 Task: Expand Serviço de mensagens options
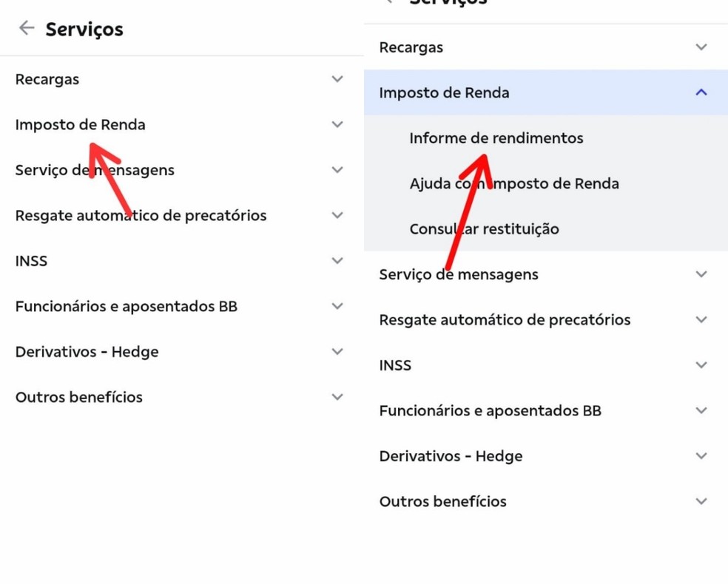point(337,169)
